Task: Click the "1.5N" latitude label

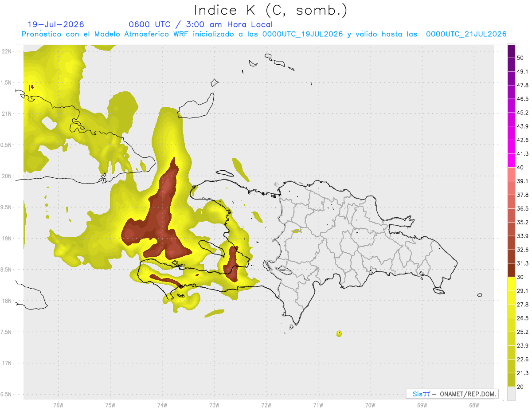Action: click(7, 82)
